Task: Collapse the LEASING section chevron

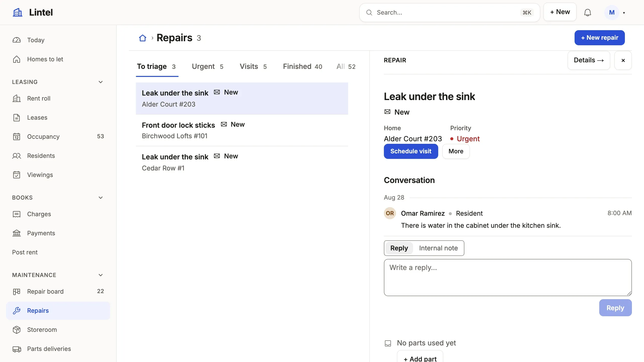Action: point(101,82)
